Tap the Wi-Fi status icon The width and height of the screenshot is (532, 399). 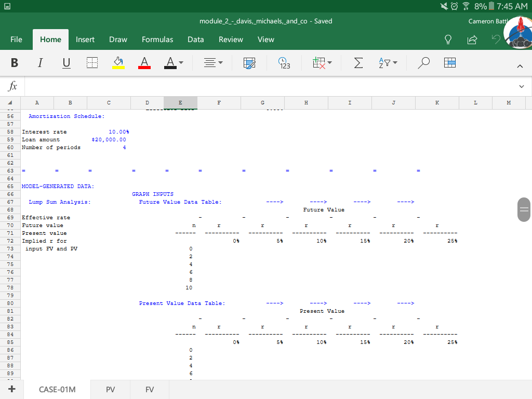pyautogui.click(x=466, y=6)
